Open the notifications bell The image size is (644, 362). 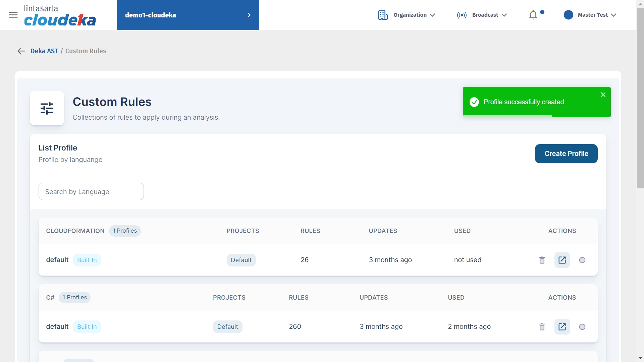point(533,15)
